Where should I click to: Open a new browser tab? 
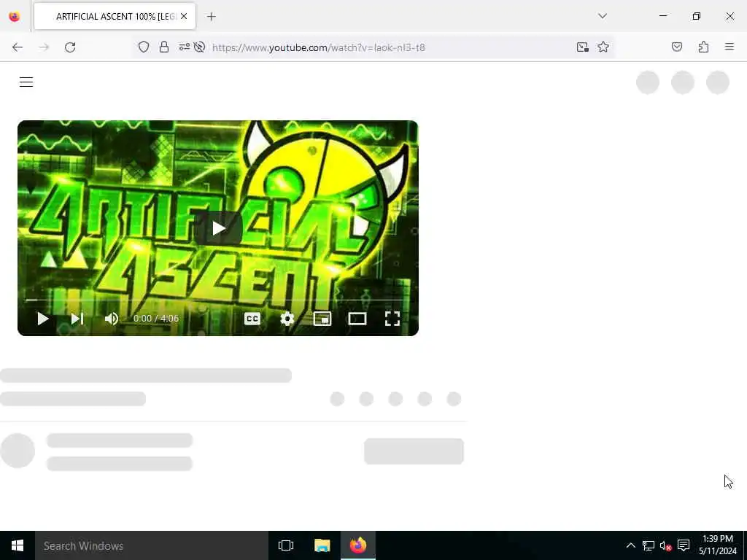pos(211,17)
